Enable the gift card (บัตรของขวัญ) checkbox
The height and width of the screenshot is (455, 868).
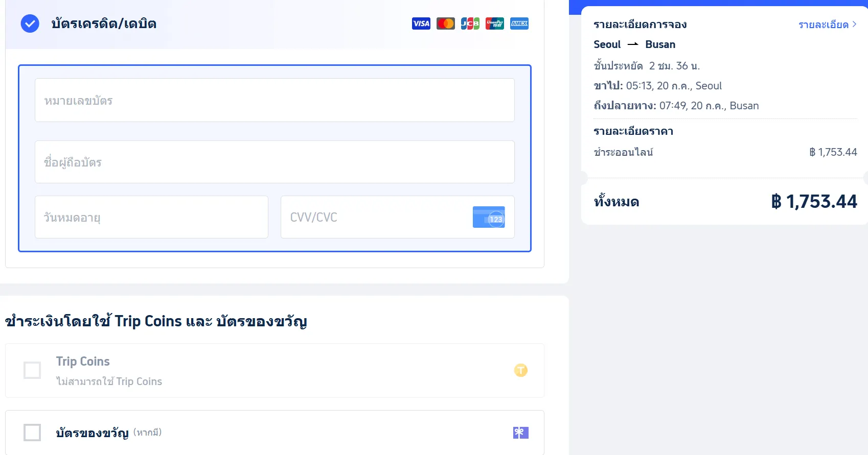32,433
